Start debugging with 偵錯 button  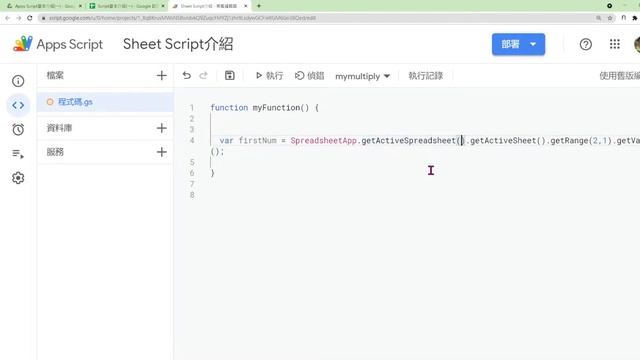coord(309,76)
